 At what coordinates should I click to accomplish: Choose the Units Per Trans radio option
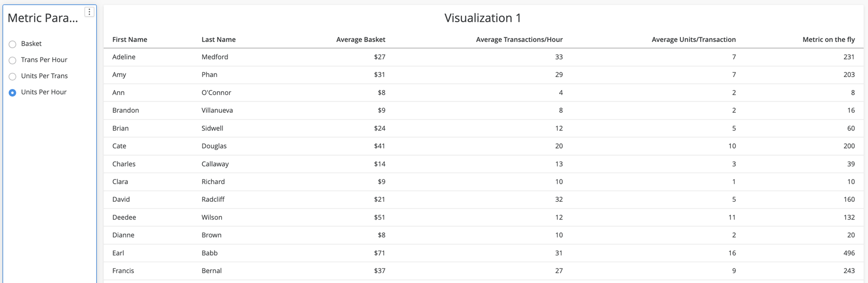click(12, 77)
